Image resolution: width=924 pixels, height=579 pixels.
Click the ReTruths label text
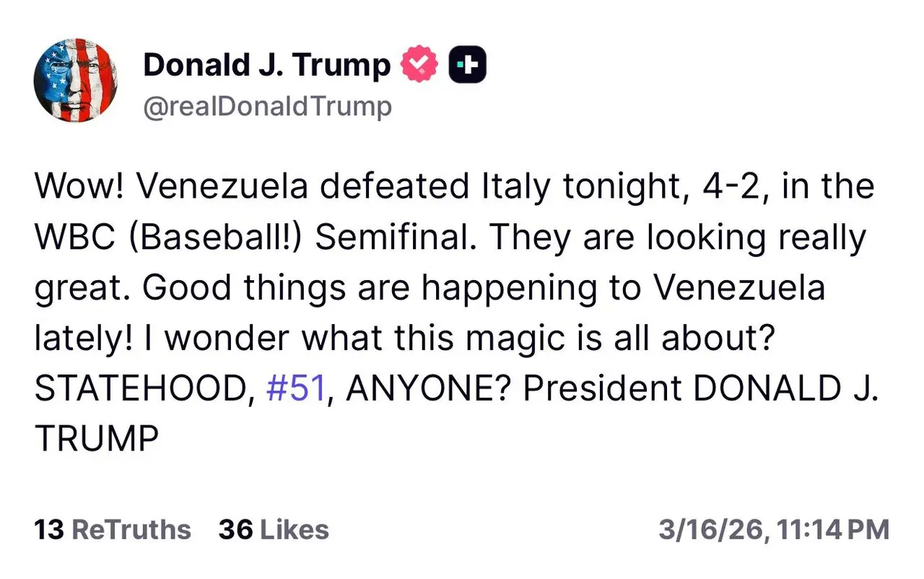click(132, 530)
